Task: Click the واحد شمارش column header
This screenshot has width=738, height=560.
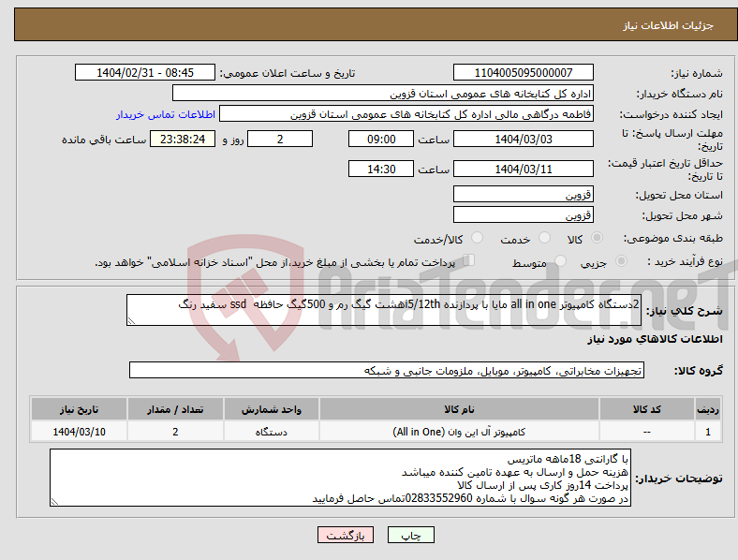Action: click(272, 409)
